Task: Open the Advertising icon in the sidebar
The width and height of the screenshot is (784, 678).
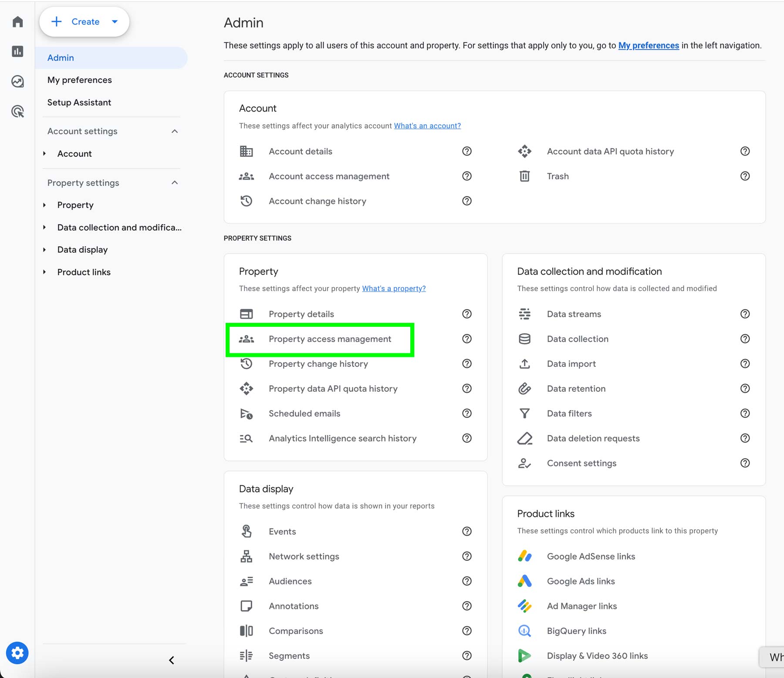Action: tap(17, 112)
